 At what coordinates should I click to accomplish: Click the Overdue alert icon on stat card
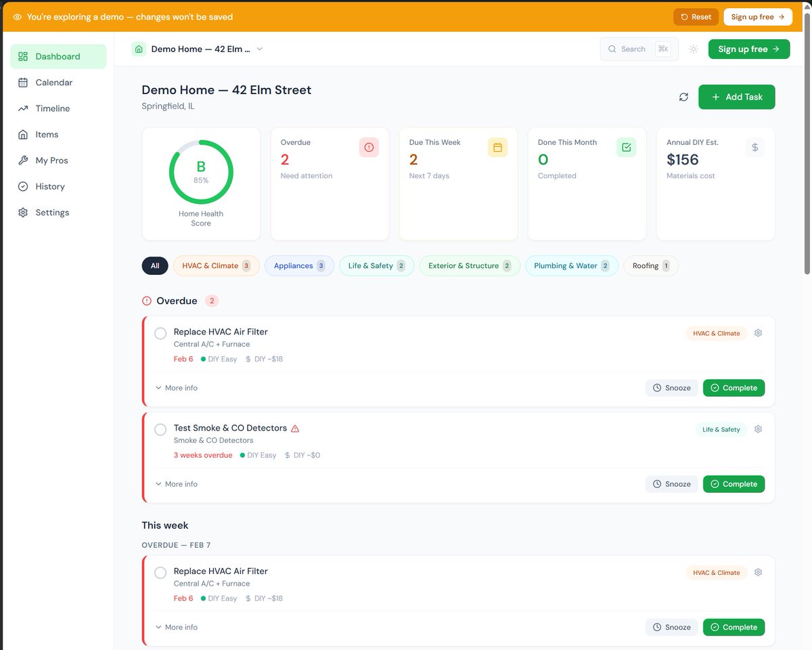tap(369, 147)
